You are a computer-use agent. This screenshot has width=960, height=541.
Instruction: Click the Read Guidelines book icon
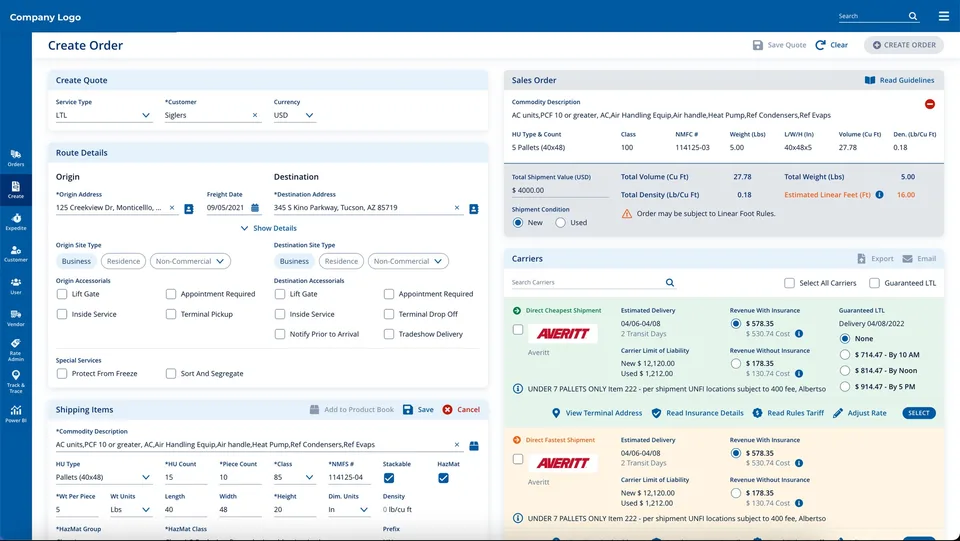[x=869, y=80]
